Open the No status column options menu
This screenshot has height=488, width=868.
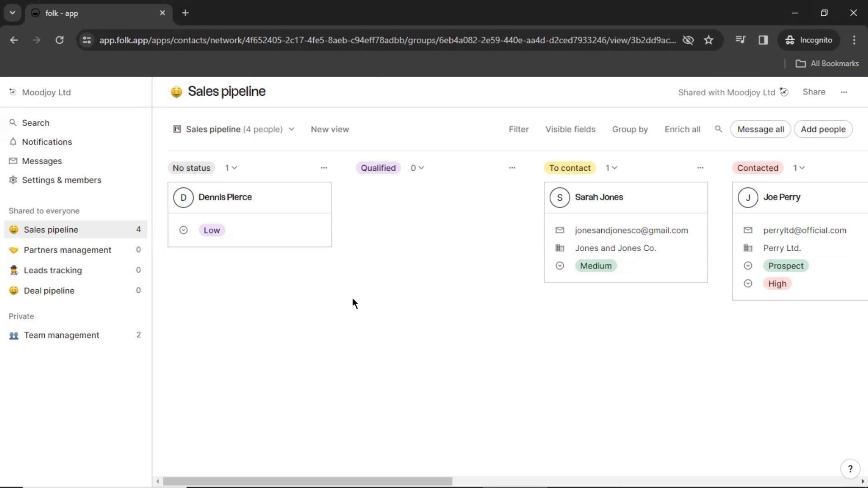tap(324, 168)
